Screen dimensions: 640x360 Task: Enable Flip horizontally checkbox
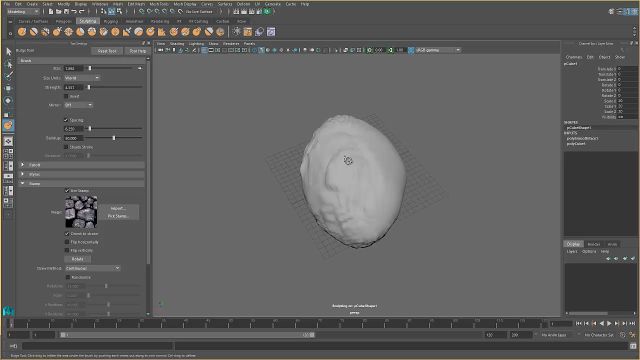[x=67, y=242]
